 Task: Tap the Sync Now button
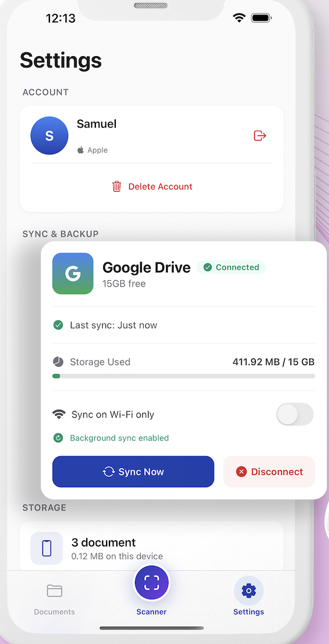(x=133, y=472)
